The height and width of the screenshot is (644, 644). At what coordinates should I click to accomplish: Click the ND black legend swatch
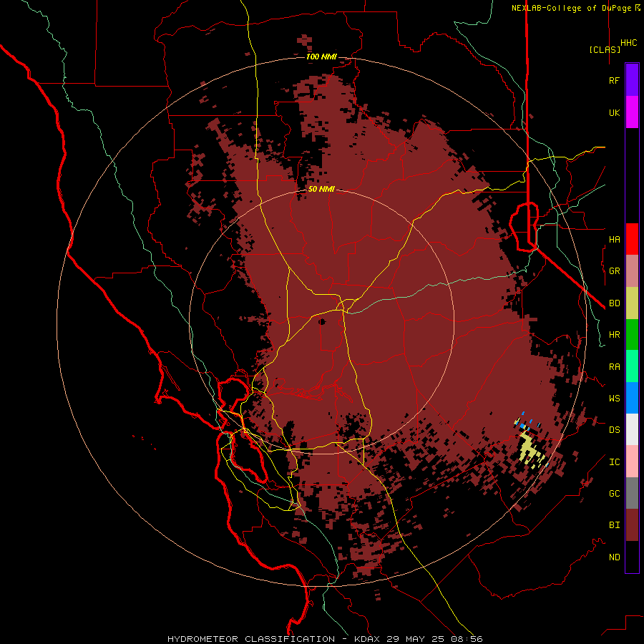(632, 557)
